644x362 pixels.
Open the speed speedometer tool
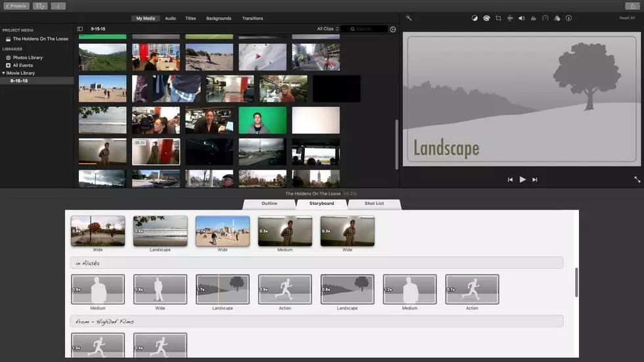pos(545,18)
